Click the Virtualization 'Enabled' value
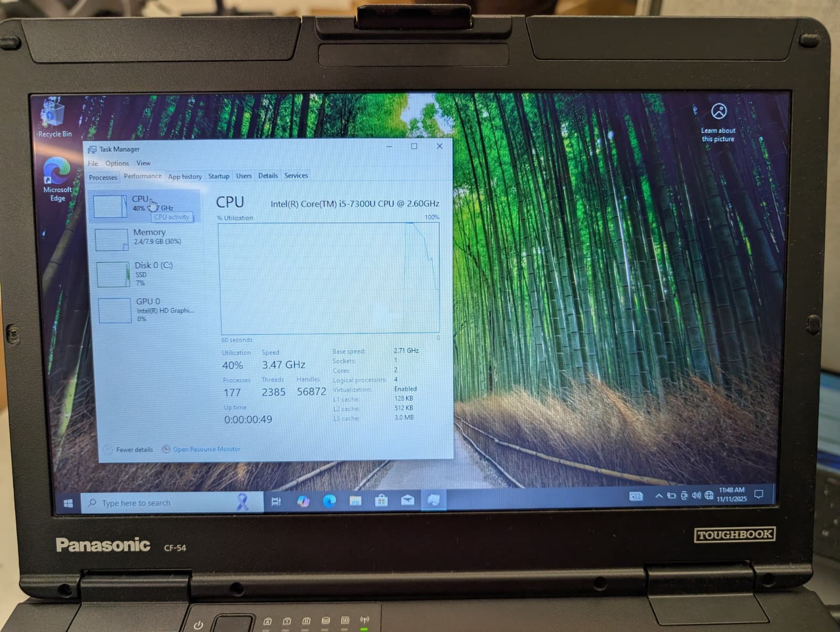840x632 pixels. 405,389
